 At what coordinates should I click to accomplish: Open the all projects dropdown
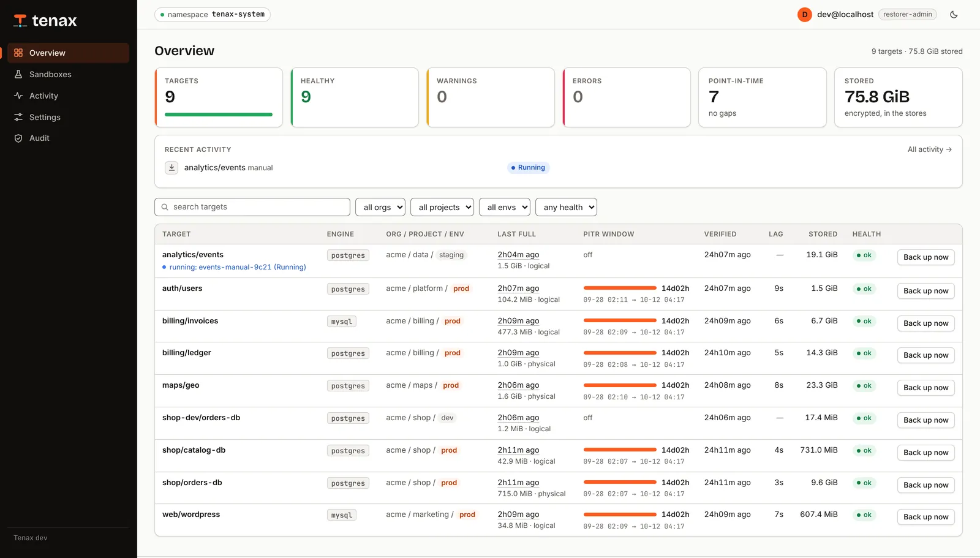click(442, 207)
